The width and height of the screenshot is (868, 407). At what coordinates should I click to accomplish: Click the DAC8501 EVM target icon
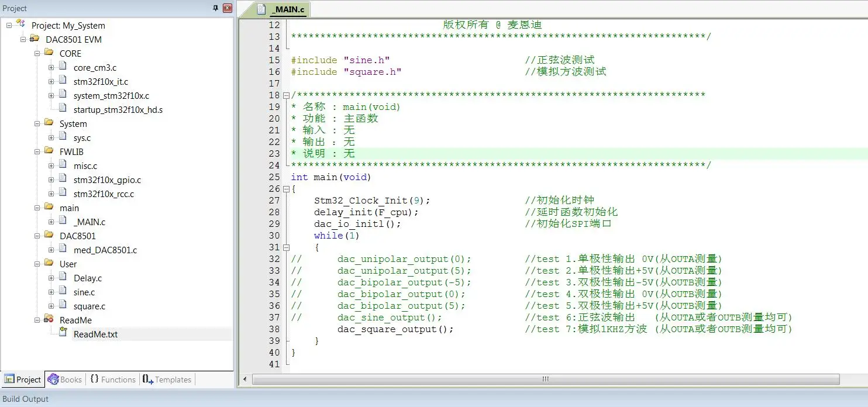pyautogui.click(x=35, y=39)
